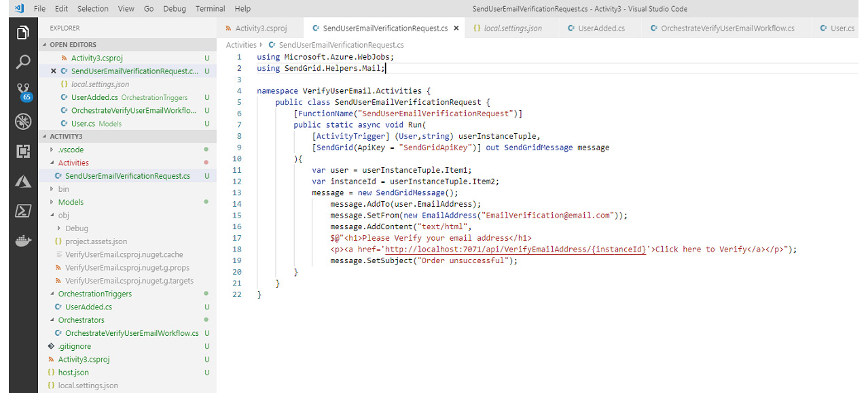Image resolution: width=868 pixels, height=393 pixels.
Task: Open Source Control with 65 changes
Action: click(23, 92)
